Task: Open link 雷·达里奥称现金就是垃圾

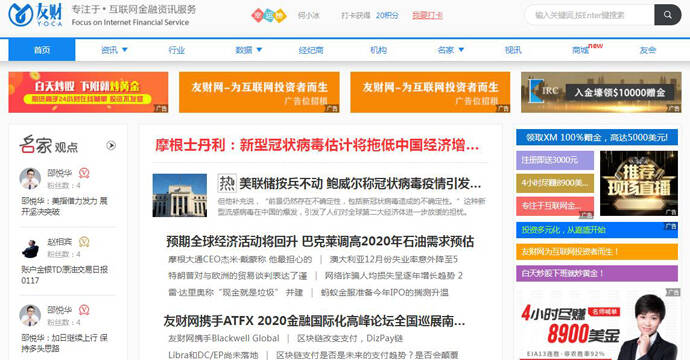Action: (235, 293)
